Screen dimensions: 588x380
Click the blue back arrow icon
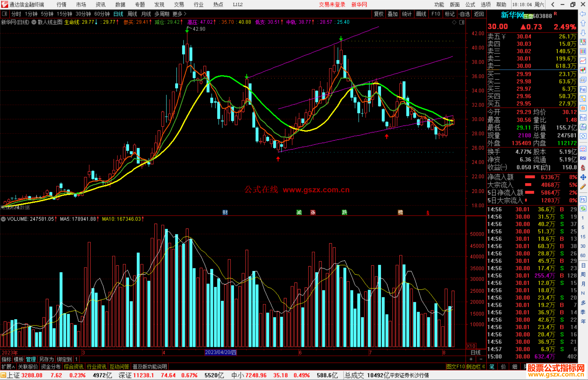(583, 14)
